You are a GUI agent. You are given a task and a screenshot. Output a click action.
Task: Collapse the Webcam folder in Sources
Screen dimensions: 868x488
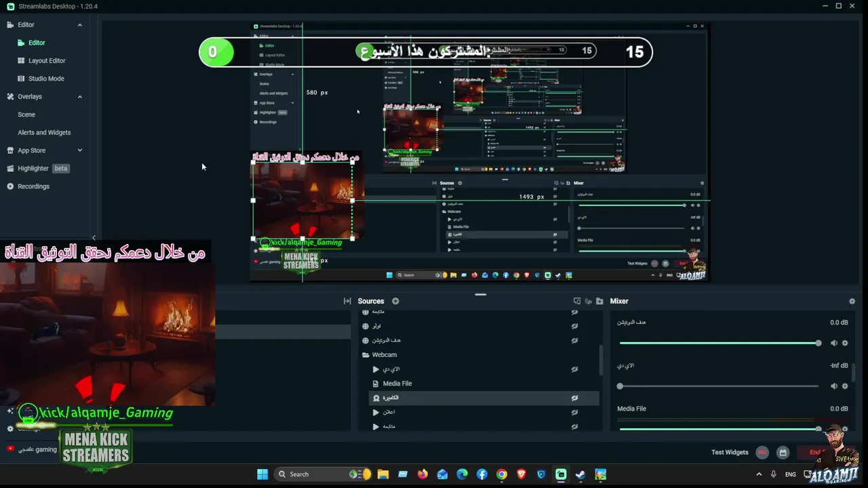tap(366, 354)
